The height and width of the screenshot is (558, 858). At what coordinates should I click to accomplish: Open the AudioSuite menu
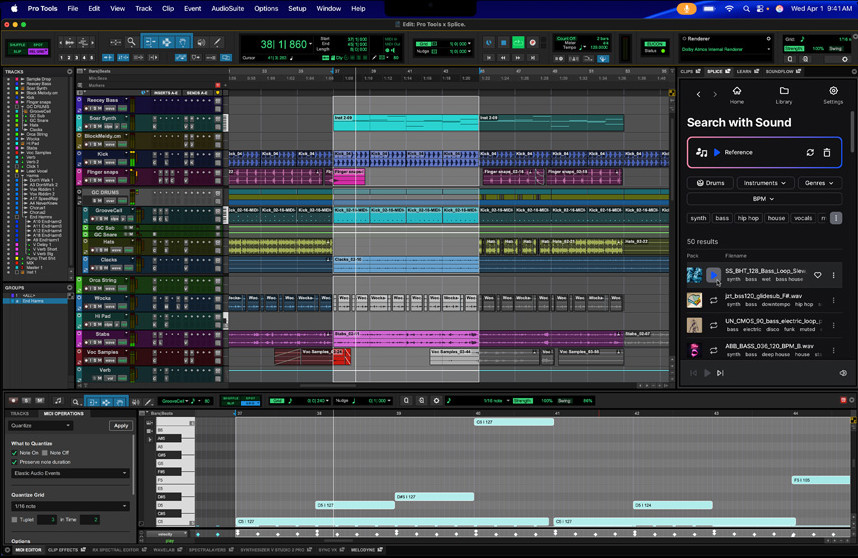[x=227, y=8]
